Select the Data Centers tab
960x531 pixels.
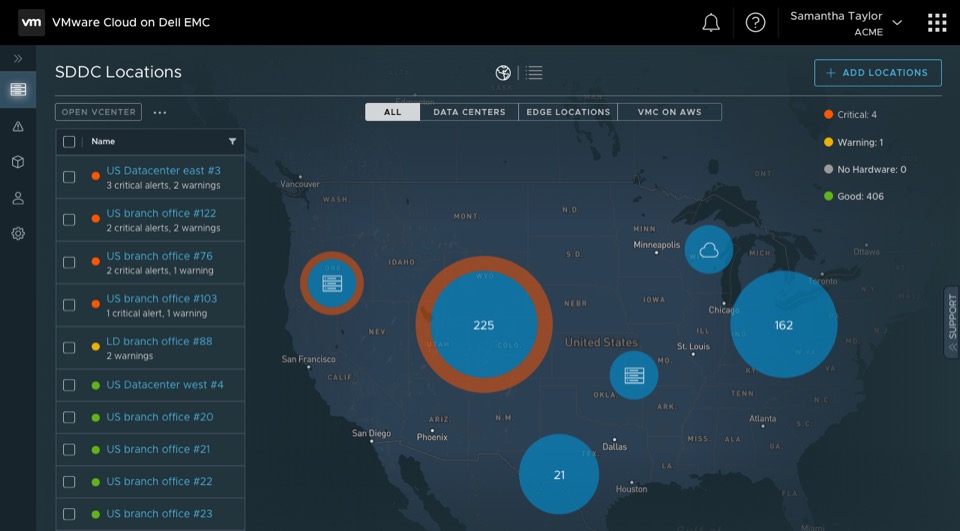tap(469, 112)
